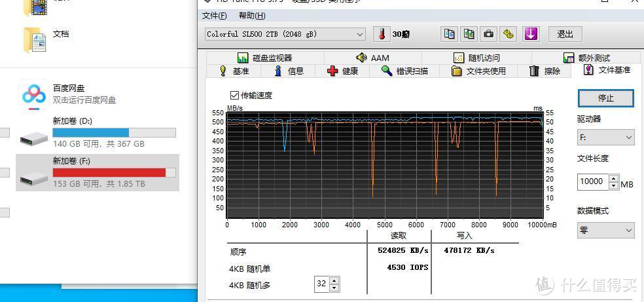Open the Colorful SL500 2TB disk dropdown

pos(285,35)
